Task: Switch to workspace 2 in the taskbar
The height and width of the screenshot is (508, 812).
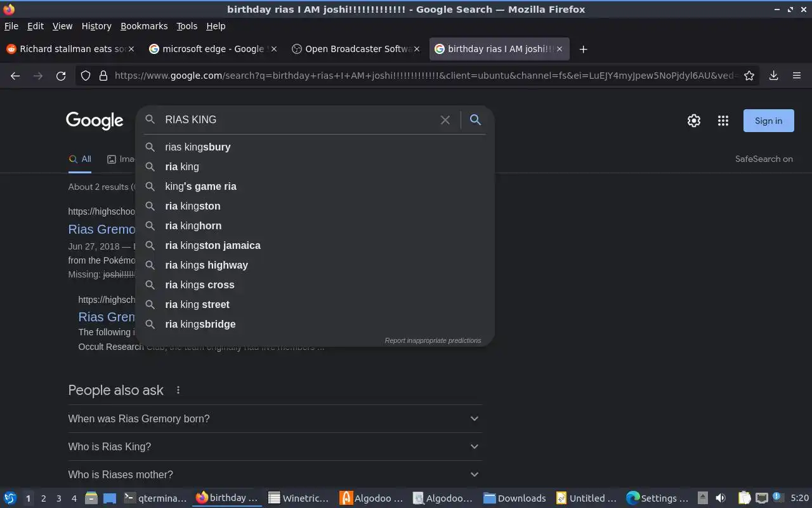Action: pos(43,498)
